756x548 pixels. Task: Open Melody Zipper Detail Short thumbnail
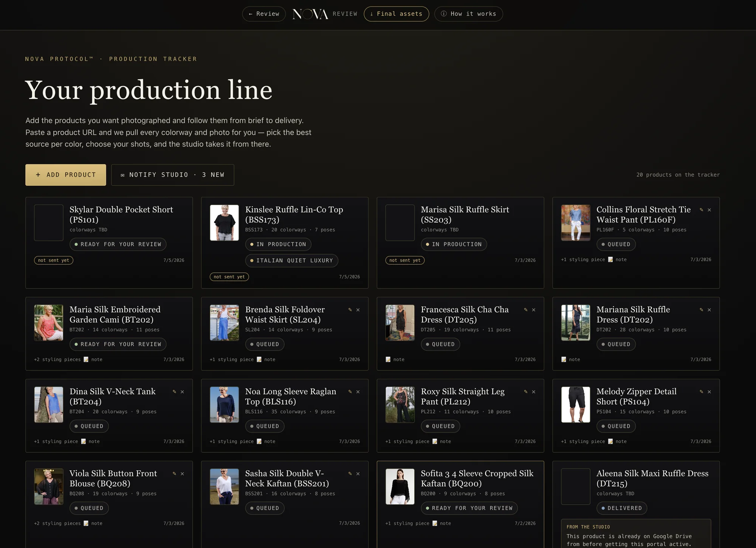(576, 405)
